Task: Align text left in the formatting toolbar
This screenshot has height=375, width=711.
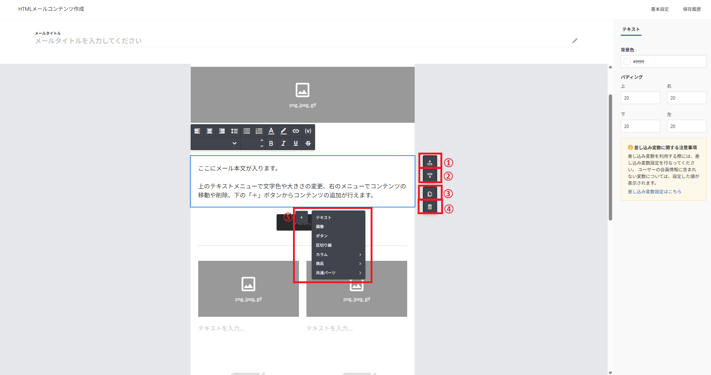Action: tap(197, 131)
